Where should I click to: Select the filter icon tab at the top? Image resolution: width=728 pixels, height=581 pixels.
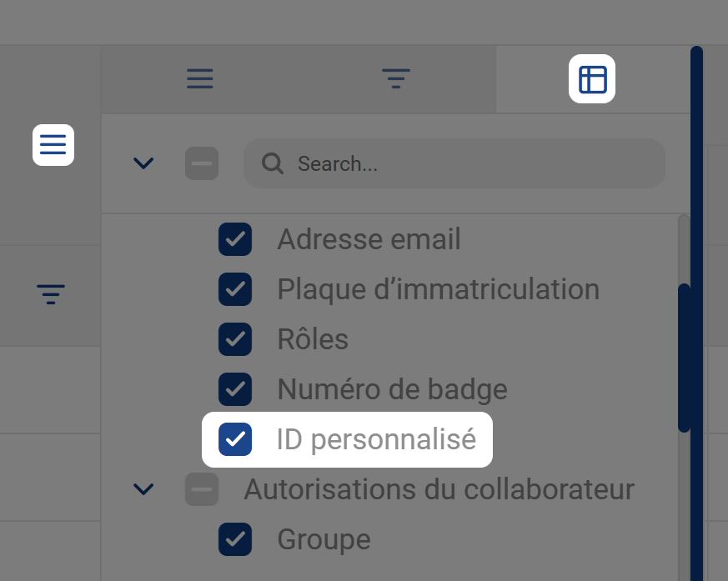click(x=395, y=79)
